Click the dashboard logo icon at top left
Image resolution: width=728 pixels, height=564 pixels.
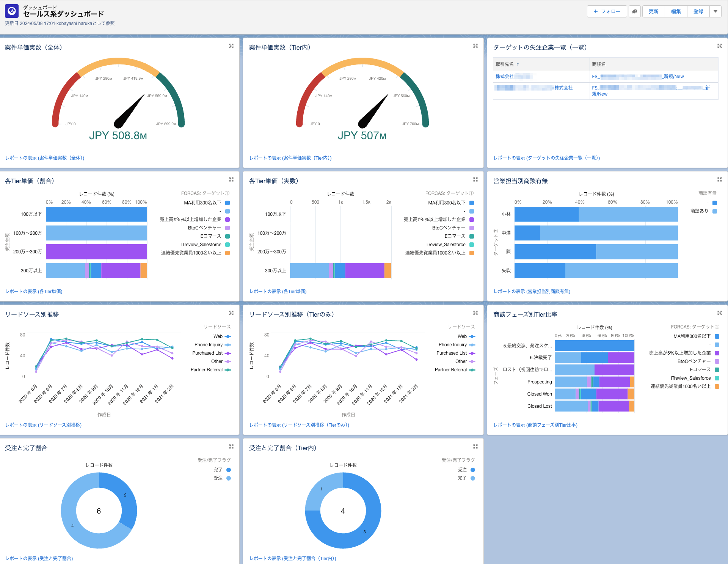[x=12, y=11]
